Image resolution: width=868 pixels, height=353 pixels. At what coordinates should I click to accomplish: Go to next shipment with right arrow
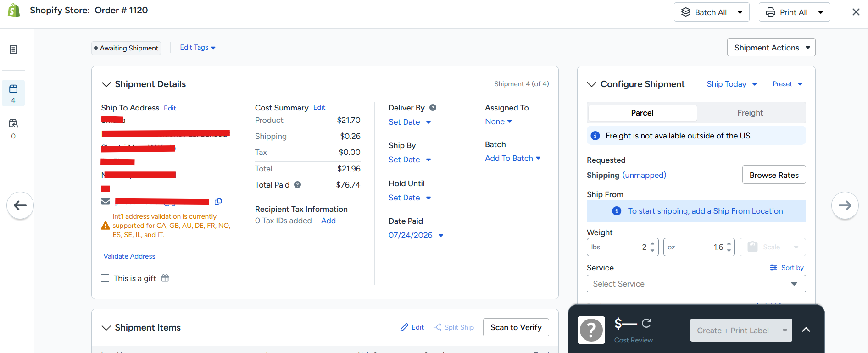845,205
